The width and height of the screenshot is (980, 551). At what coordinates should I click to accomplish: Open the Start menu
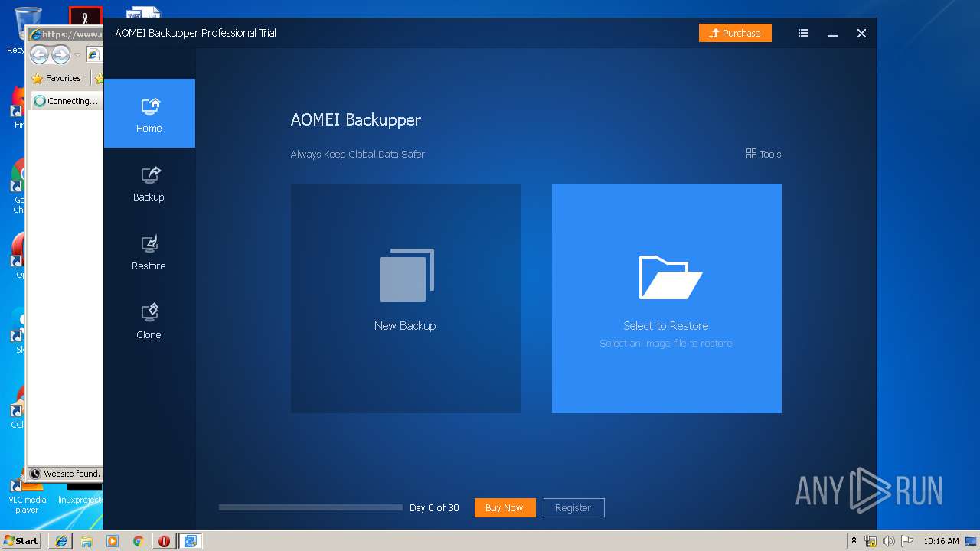[x=21, y=541]
